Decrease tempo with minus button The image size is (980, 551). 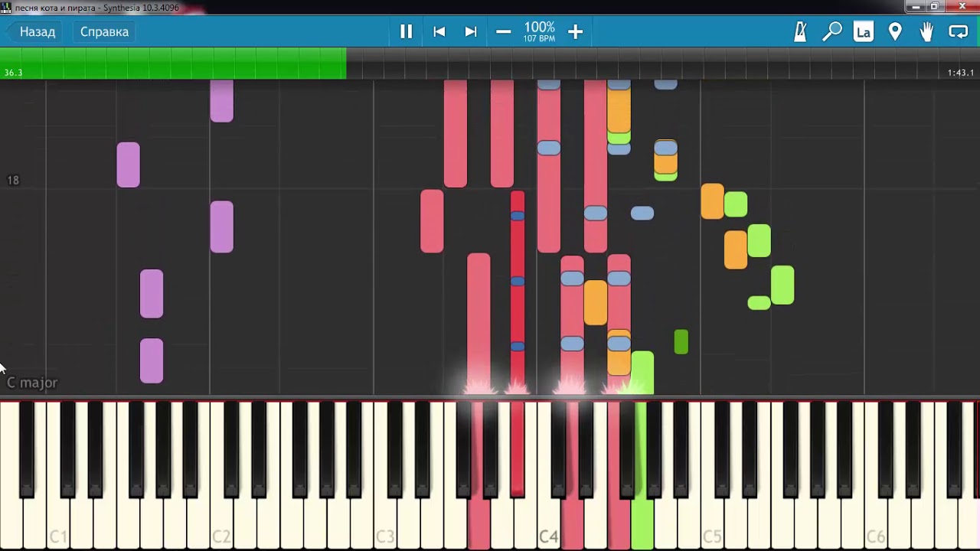[x=503, y=31]
